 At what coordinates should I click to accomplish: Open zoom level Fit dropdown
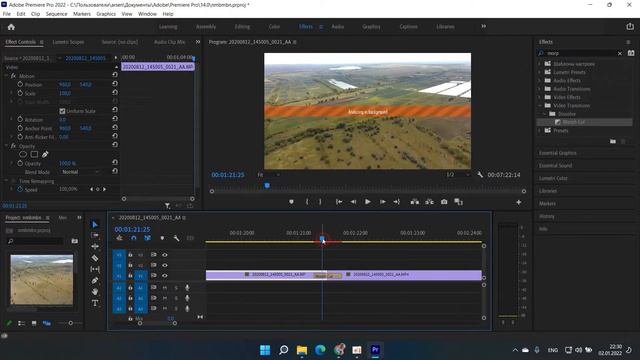click(268, 175)
